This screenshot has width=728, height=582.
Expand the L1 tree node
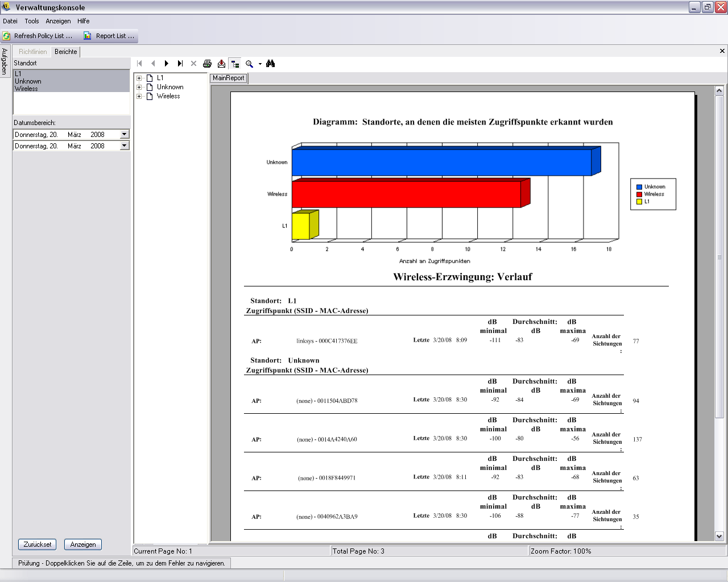coord(139,78)
